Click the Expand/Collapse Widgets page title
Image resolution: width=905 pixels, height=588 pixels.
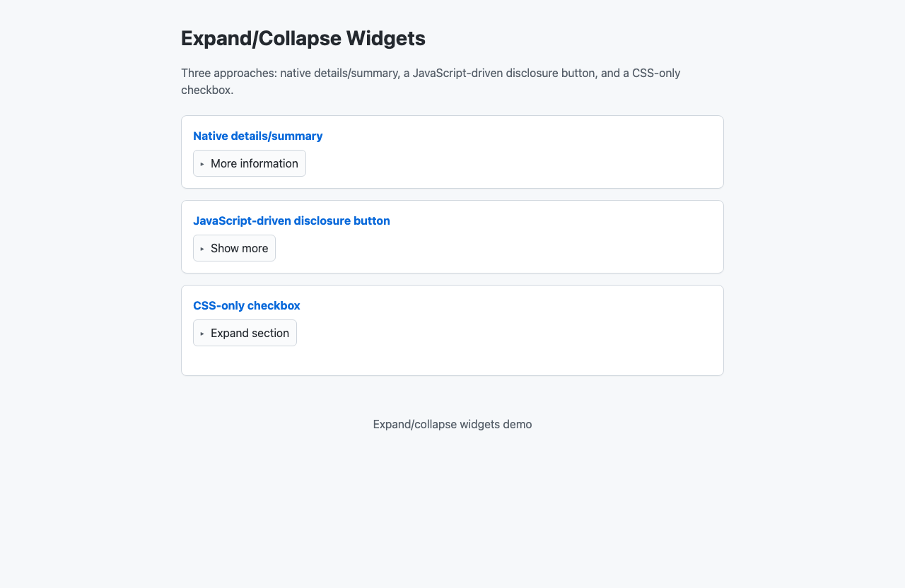point(303,38)
